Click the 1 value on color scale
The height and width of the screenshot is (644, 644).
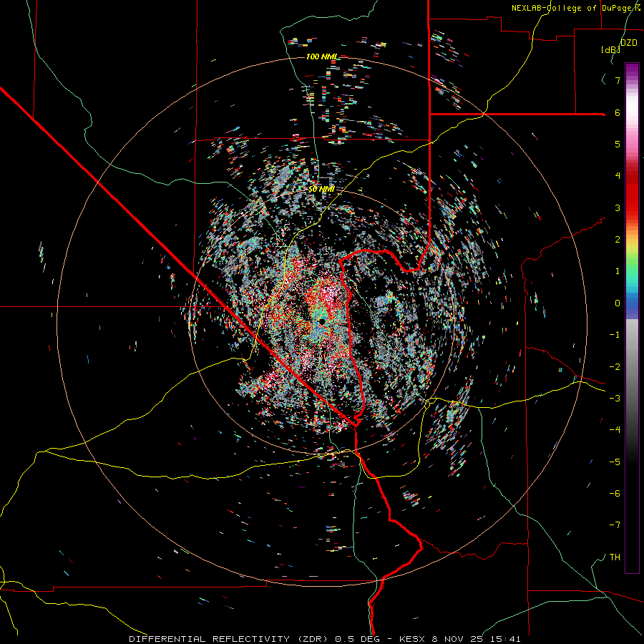pyautogui.click(x=618, y=271)
